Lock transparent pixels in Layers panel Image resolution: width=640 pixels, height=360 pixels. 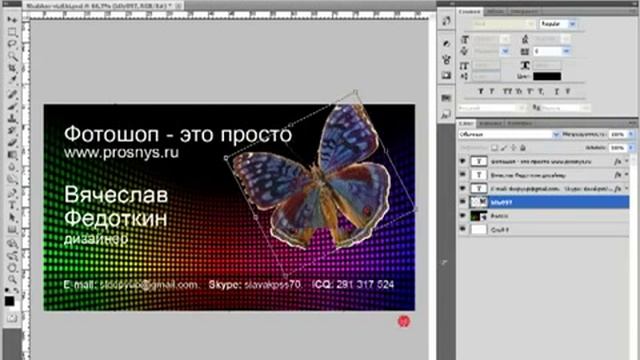pyautogui.click(x=494, y=148)
